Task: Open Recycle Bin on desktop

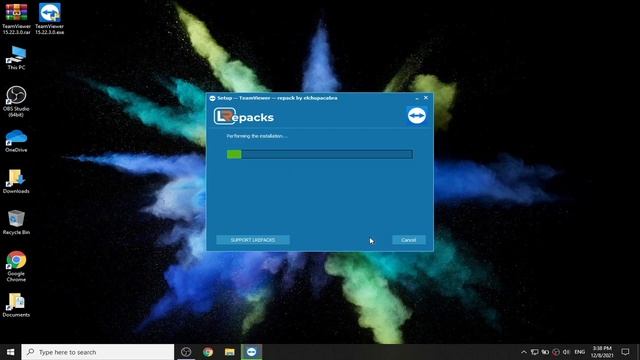Action: [16, 222]
